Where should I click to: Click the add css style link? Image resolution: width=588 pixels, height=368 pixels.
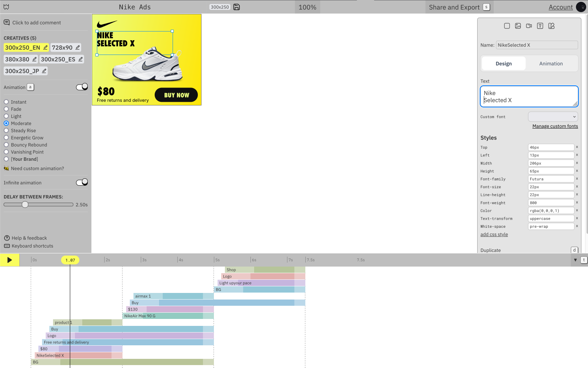(x=494, y=234)
